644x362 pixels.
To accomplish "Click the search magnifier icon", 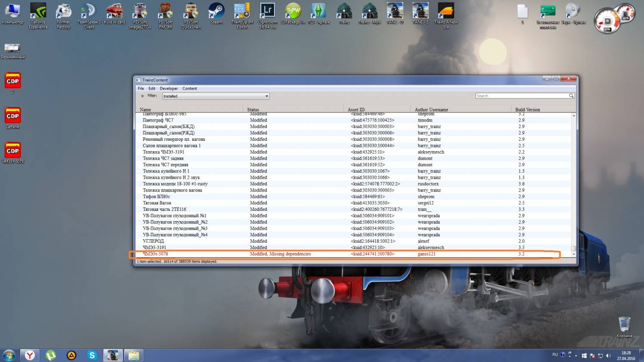I will [x=571, y=96].
